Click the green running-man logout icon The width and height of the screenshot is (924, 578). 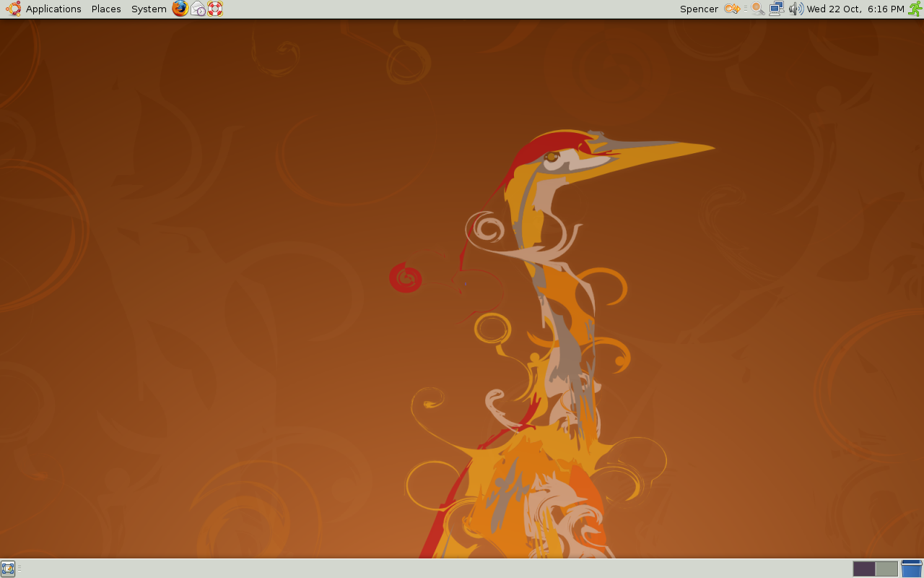click(915, 9)
